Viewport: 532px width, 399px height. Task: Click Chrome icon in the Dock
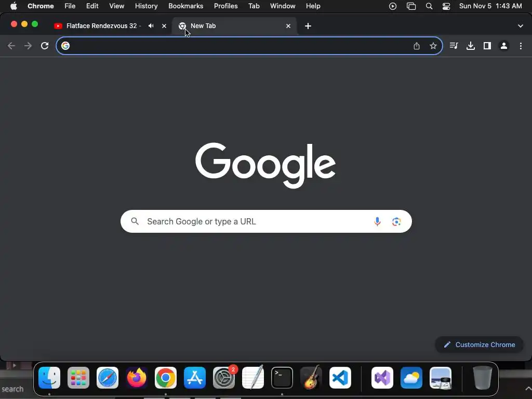(x=166, y=378)
